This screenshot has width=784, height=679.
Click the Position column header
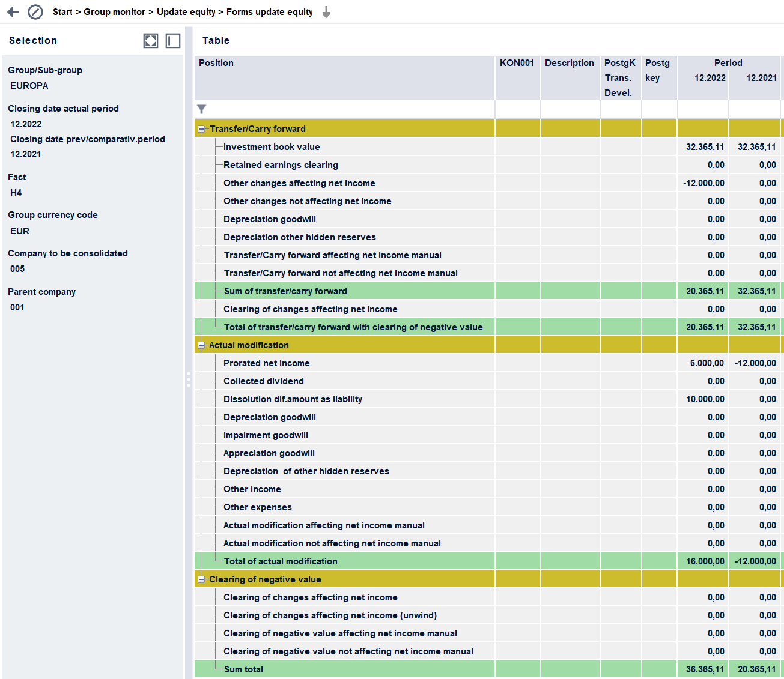(x=345, y=78)
